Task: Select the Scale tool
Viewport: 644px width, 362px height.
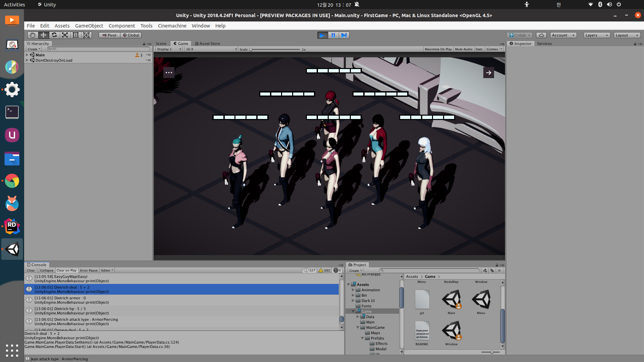Action: click(65, 35)
